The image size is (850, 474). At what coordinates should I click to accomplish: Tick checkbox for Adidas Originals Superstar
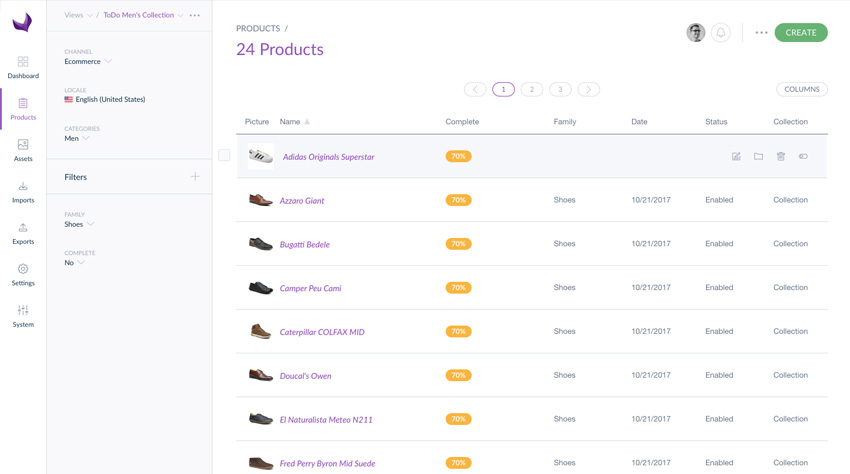(x=224, y=155)
